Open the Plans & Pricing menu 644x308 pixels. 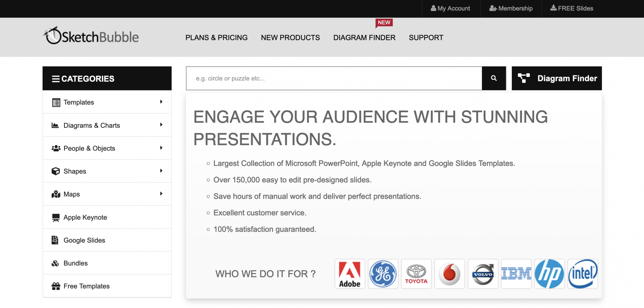pyautogui.click(x=216, y=38)
